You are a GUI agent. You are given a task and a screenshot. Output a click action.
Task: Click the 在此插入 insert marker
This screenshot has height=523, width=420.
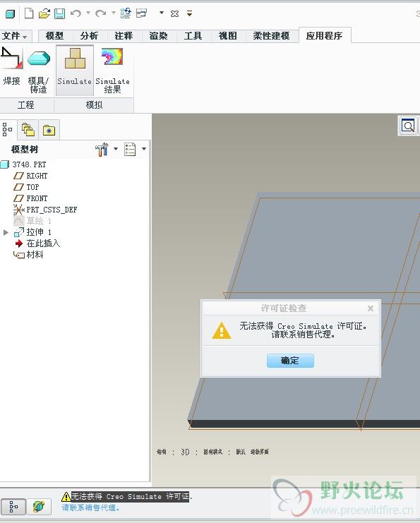tap(43, 244)
